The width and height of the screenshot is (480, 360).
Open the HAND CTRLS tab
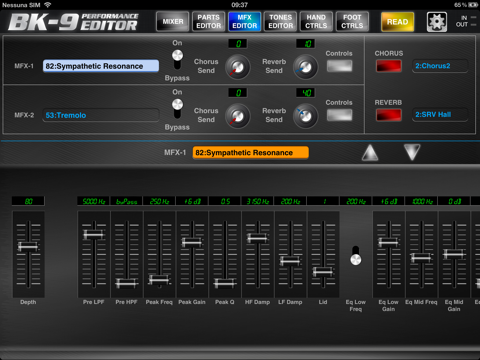[316, 22]
